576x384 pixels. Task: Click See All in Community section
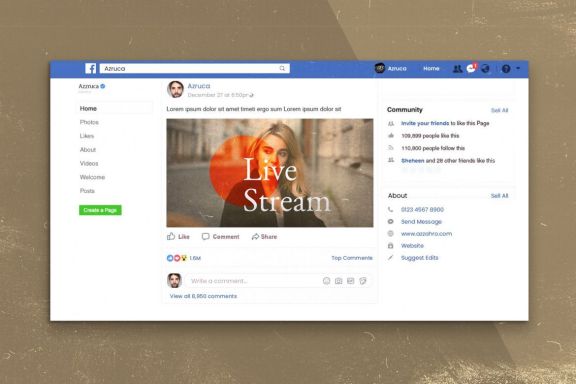[500, 110]
